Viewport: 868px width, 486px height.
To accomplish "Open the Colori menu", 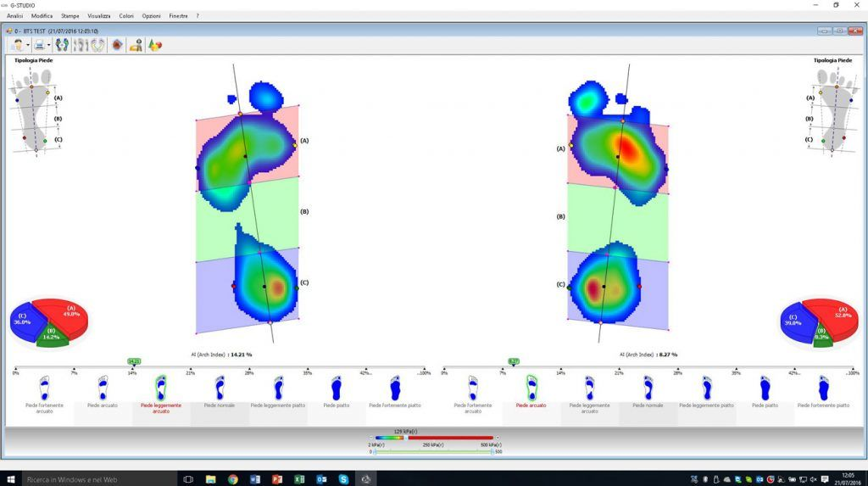I will [x=126, y=16].
